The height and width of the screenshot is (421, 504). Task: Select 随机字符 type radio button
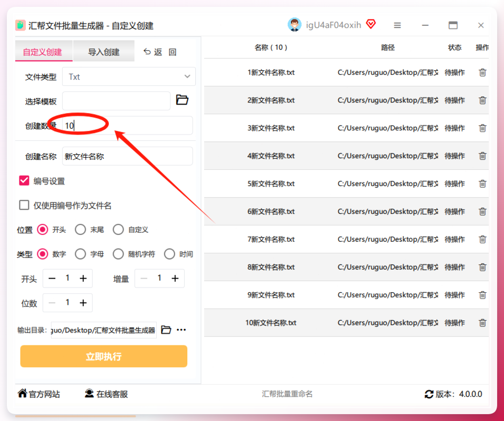(x=118, y=254)
